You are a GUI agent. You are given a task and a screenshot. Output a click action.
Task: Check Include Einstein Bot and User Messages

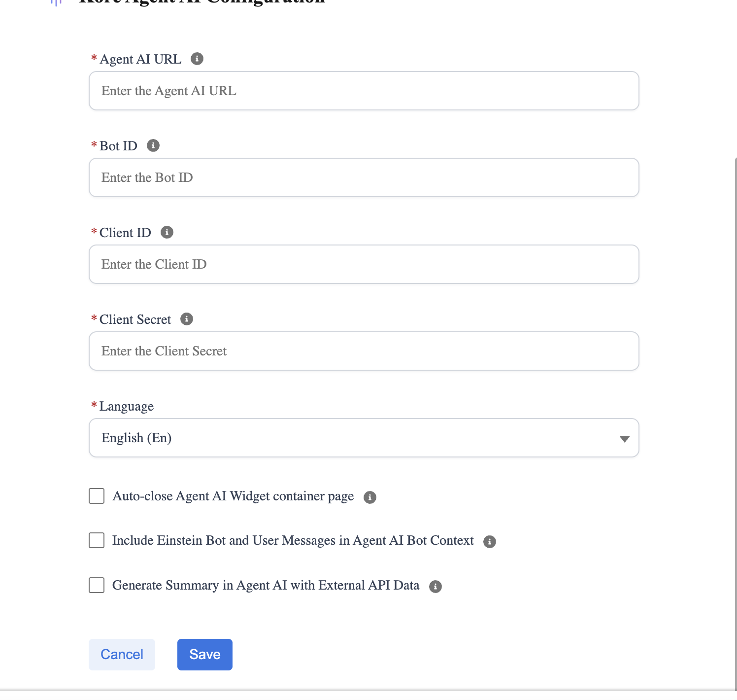[97, 540]
